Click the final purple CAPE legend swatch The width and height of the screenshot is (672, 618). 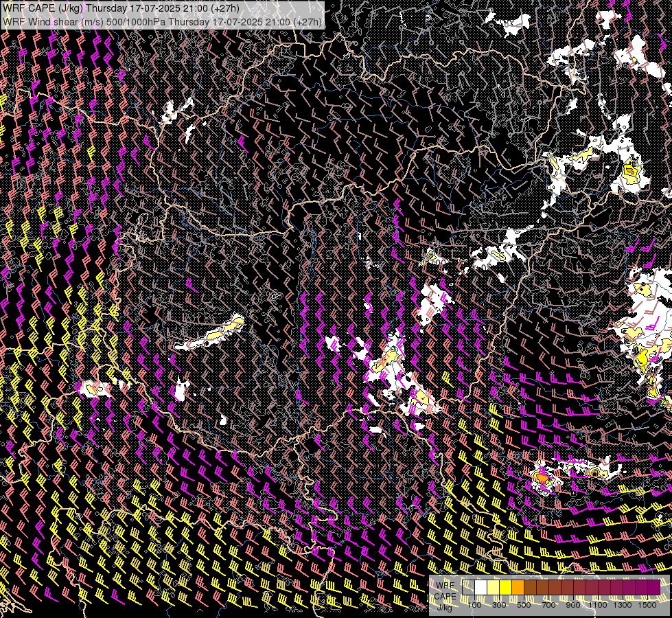[654, 587]
